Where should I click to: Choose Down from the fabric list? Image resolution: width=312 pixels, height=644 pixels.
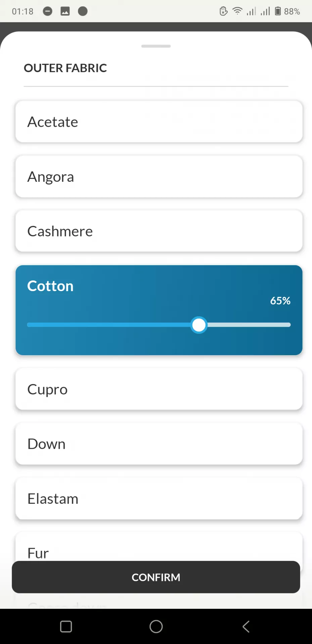[x=159, y=444]
